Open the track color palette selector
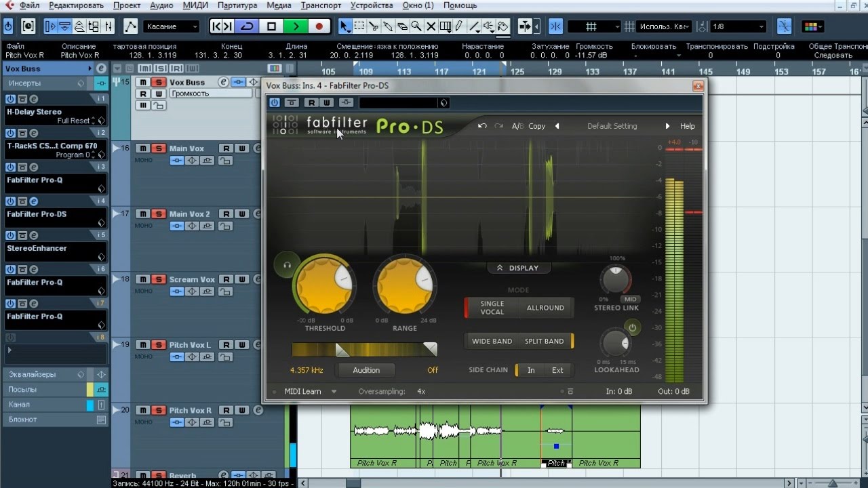868x488 pixels. coord(811,26)
